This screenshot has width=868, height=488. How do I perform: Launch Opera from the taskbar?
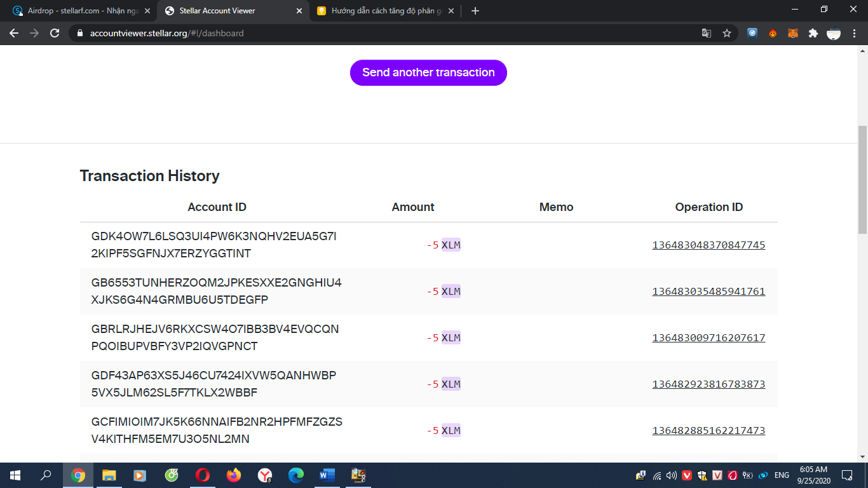[203, 475]
